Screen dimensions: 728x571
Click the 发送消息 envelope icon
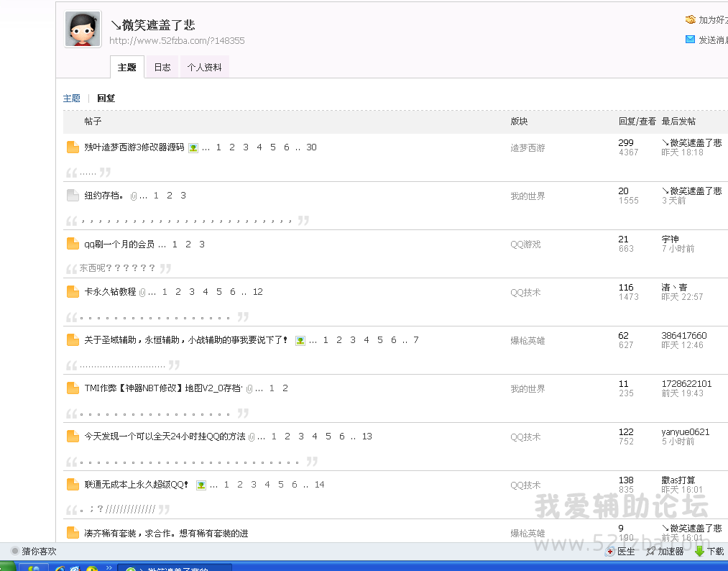690,40
